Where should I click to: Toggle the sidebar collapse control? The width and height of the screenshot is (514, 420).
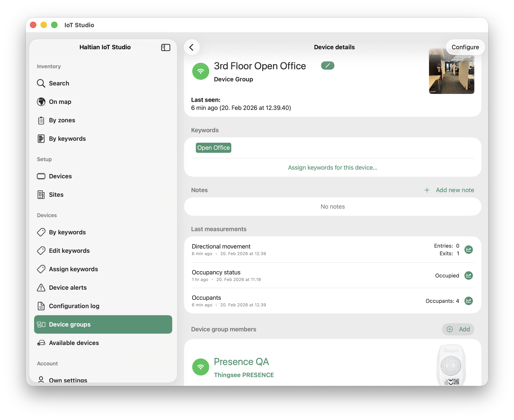coord(166,47)
